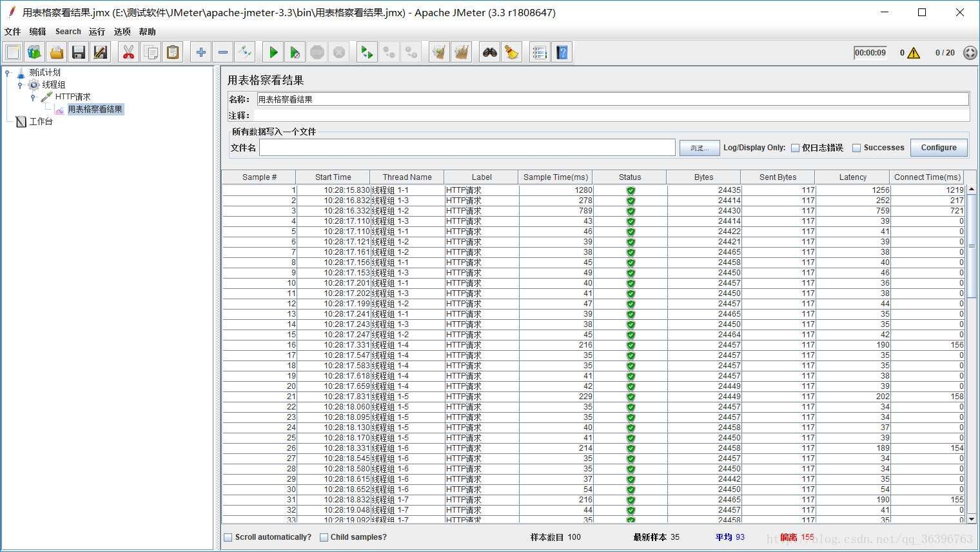Image resolution: width=980 pixels, height=552 pixels.
Task: Sort table by Latency column header
Action: [852, 177]
